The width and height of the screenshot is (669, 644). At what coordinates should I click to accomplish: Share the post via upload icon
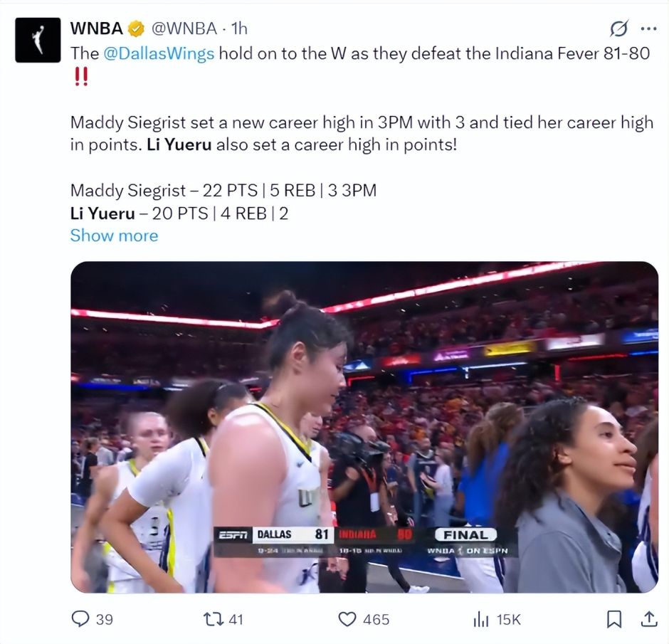[x=648, y=619]
